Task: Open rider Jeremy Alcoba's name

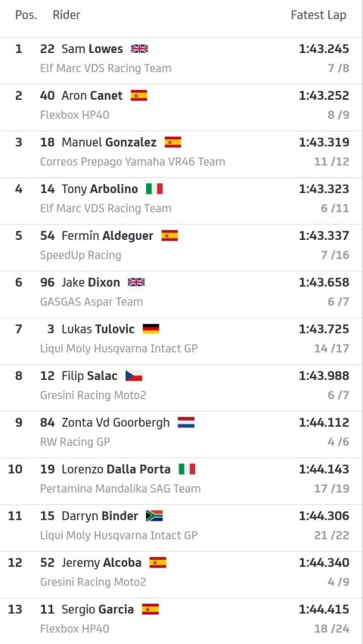Action: pyautogui.click(x=101, y=563)
